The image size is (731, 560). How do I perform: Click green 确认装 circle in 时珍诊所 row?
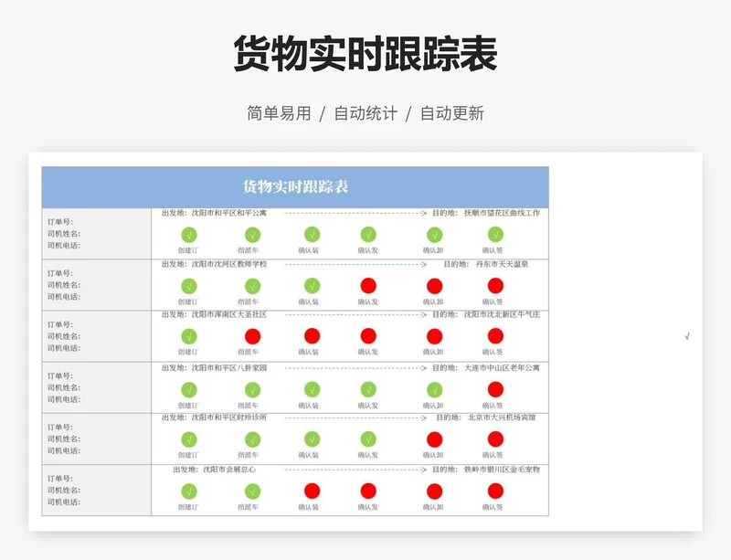click(x=312, y=439)
